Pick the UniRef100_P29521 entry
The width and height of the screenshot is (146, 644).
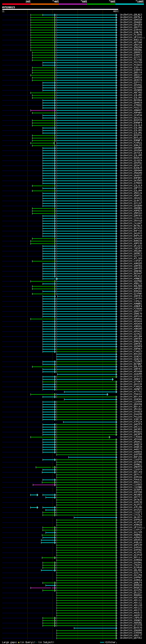click(131, 143)
